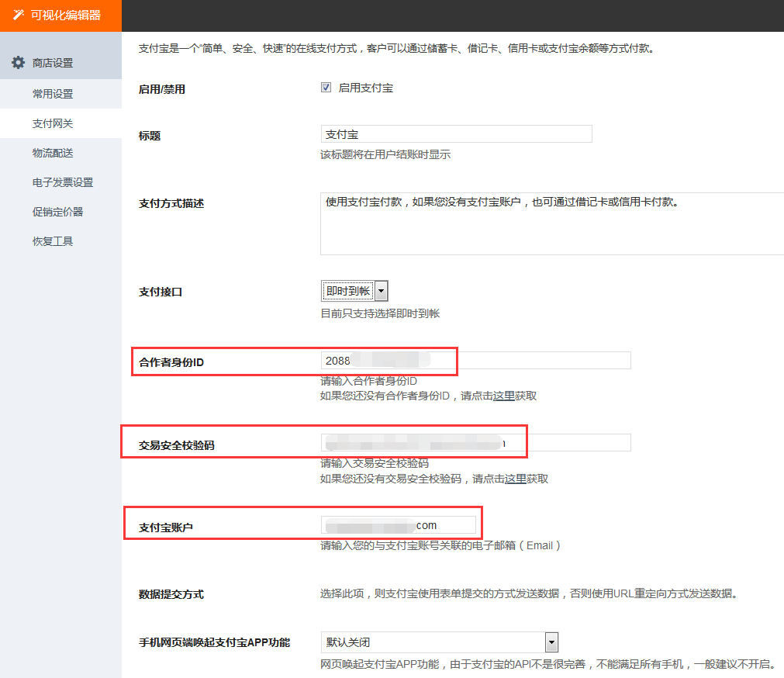Screen dimensions: 784x678
Task: Click the 标题 title input field
Action: (456, 134)
